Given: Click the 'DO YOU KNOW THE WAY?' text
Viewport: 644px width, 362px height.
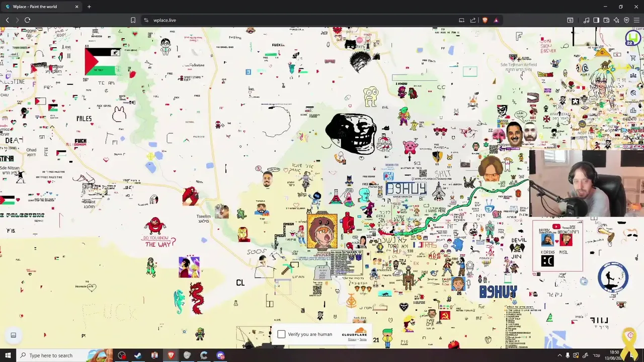Looking at the screenshot, I should (159, 241).
